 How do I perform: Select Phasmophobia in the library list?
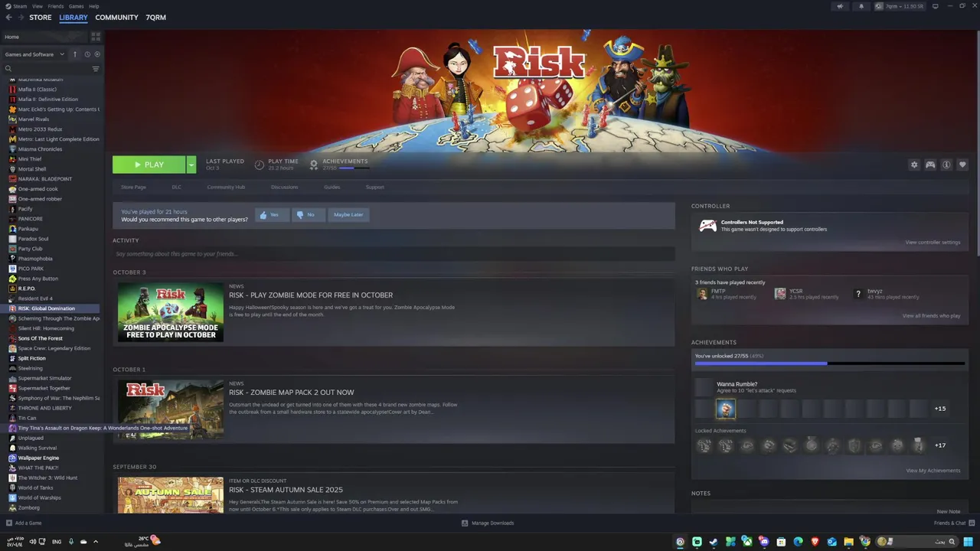[x=35, y=259]
